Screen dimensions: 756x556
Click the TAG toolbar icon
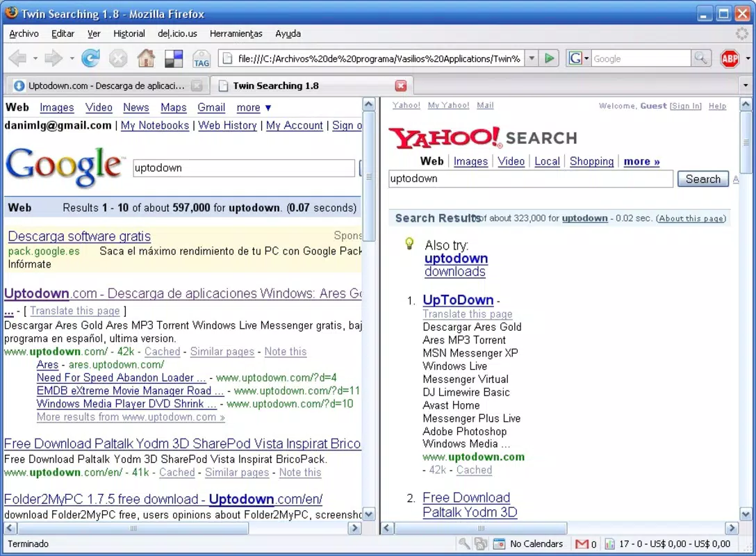coord(202,59)
